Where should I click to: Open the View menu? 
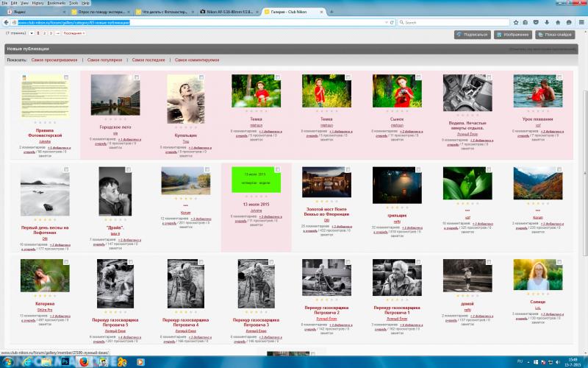click(24, 3)
